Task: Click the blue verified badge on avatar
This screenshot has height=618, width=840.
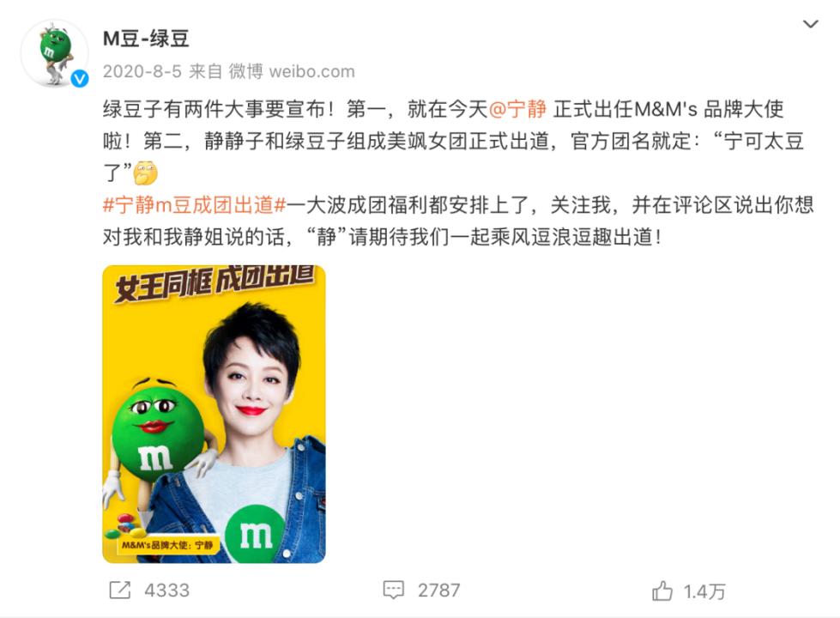Action: (80, 79)
